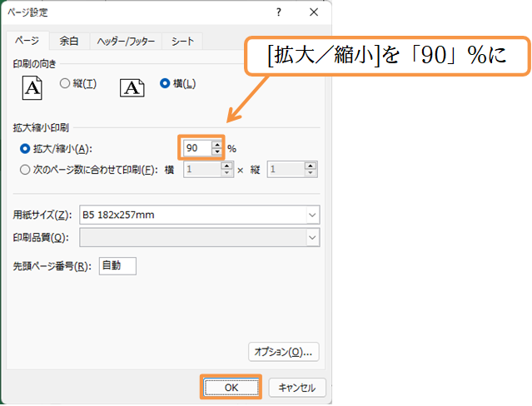Switch to the 余白 tab
The height and width of the screenshot is (406, 532).
tap(69, 42)
